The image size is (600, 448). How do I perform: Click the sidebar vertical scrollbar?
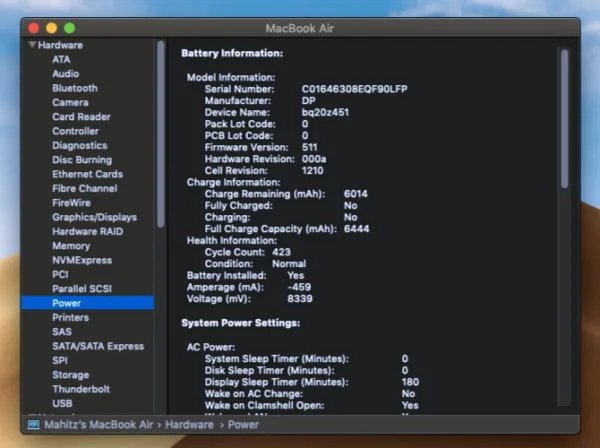tap(161, 134)
